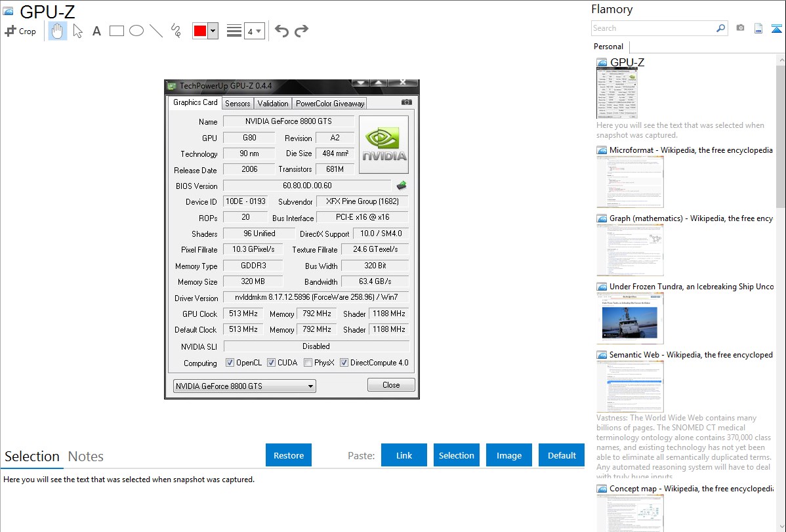The height and width of the screenshot is (532, 786).
Task: Toggle the PhysX checkbox
Action: [x=308, y=363]
